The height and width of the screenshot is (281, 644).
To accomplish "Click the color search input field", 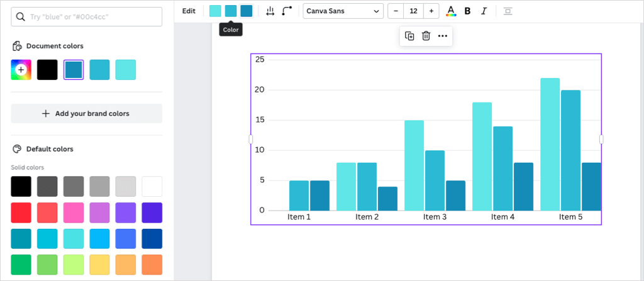I will [x=86, y=16].
